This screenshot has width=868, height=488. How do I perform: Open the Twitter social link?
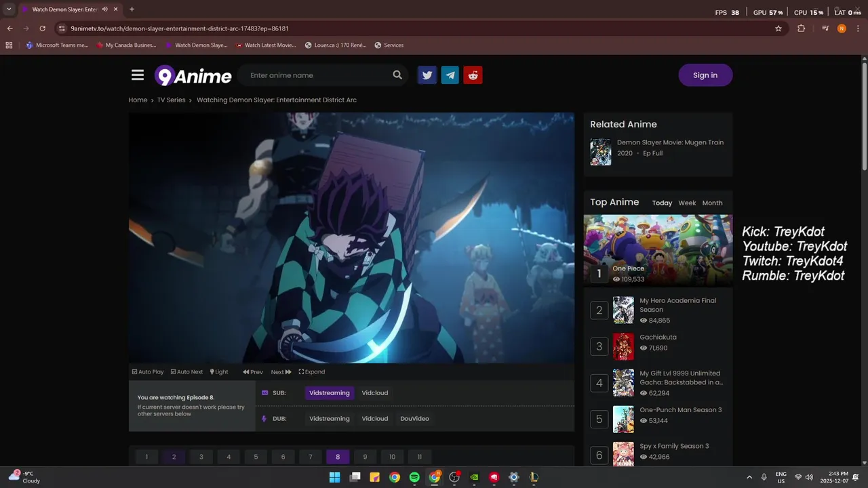point(427,75)
